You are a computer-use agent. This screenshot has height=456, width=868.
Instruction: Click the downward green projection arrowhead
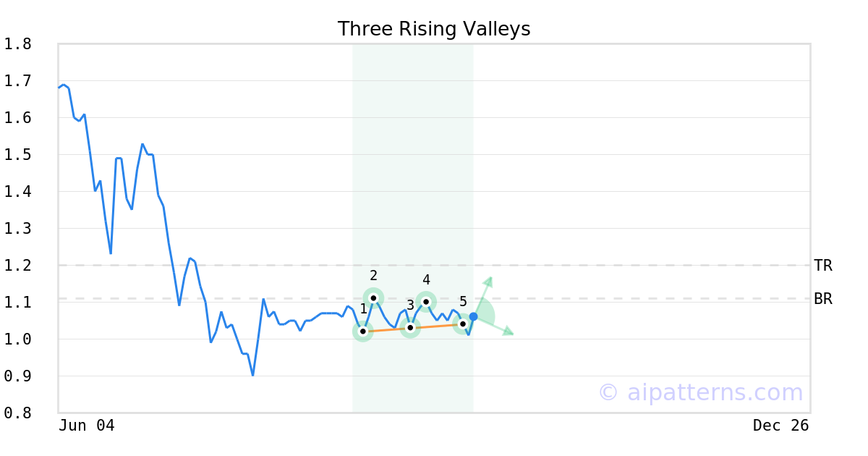pyautogui.click(x=509, y=332)
